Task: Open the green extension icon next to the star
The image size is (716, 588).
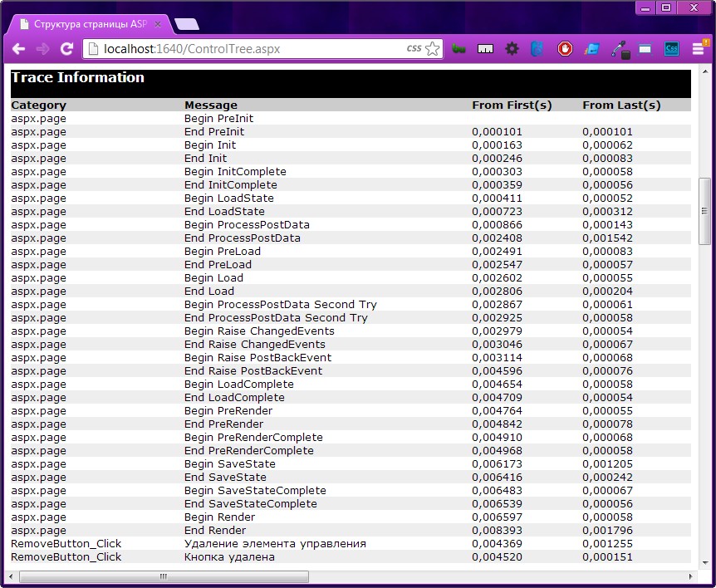Action: (459, 49)
